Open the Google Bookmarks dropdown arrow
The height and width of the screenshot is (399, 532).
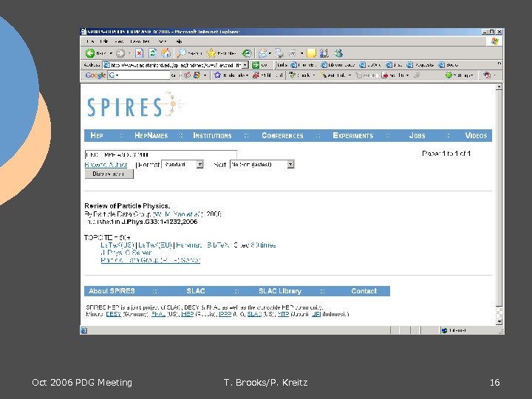pyautogui.click(x=248, y=75)
